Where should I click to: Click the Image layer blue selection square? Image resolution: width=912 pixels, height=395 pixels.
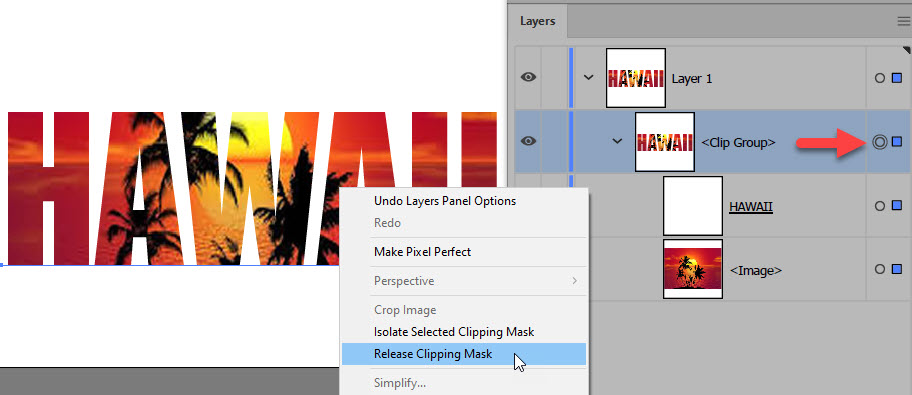[x=897, y=269]
